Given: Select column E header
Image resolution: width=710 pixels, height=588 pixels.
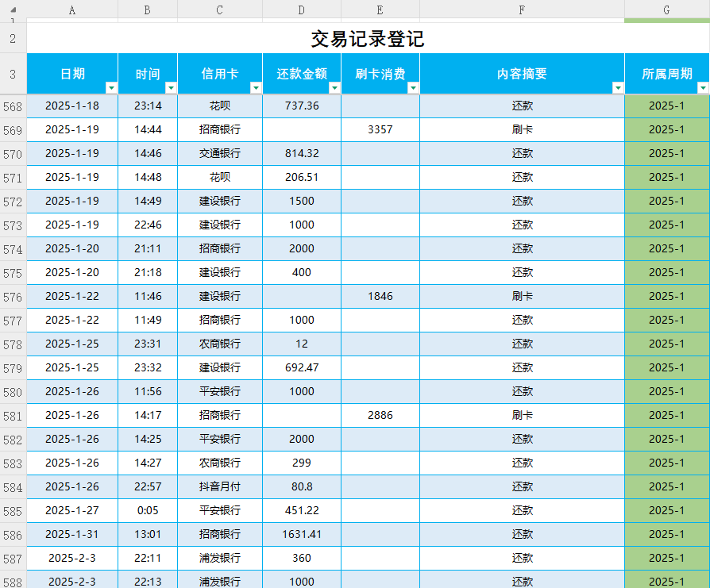Looking at the screenshot, I should pyautogui.click(x=380, y=10).
